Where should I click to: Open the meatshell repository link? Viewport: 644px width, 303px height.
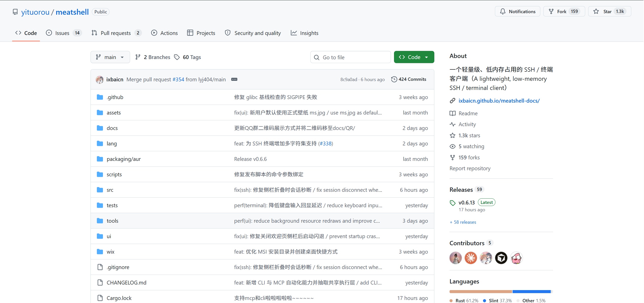click(x=72, y=12)
